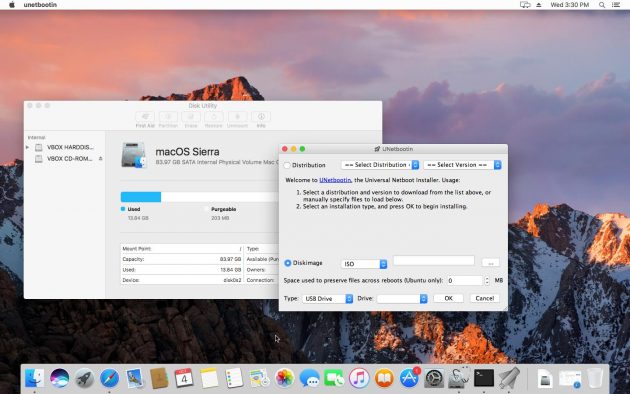
Task: Click Info icon in Disk Utility toolbar
Action: point(261,117)
